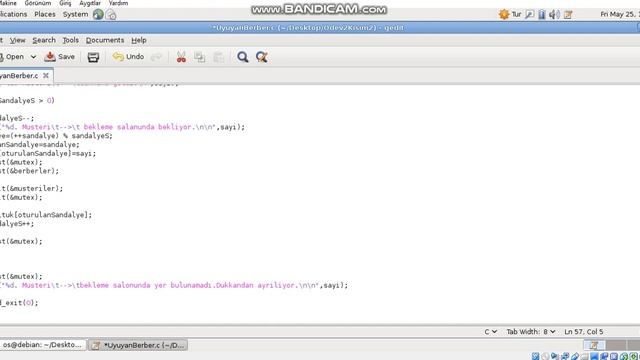Click VirtualBox display status icon
The image size is (640, 360).
click(x=594, y=356)
